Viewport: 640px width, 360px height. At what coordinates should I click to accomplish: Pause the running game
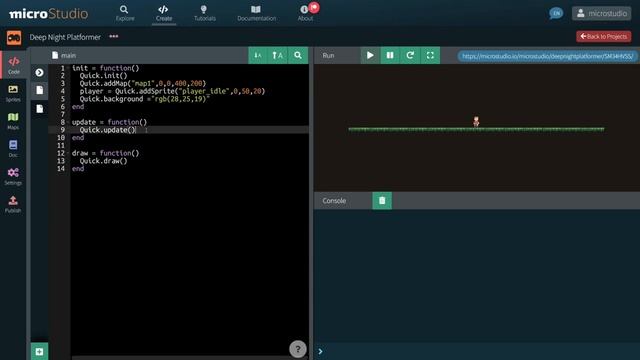(390, 55)
